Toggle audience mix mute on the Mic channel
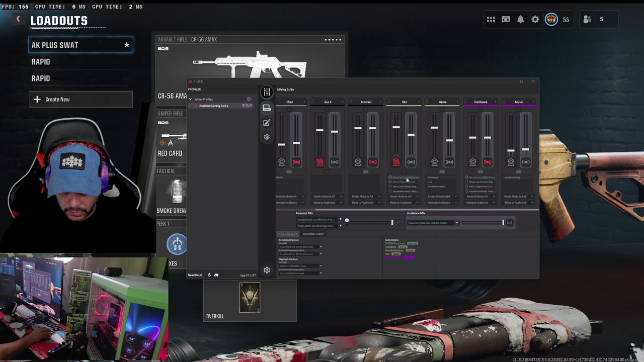 [x=411, y=162]
